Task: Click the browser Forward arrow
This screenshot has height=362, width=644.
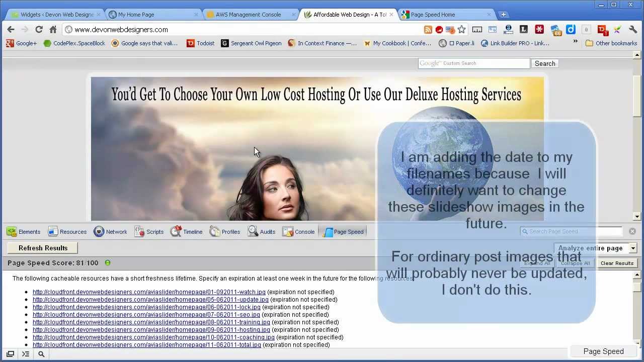Action: (25, 30)
